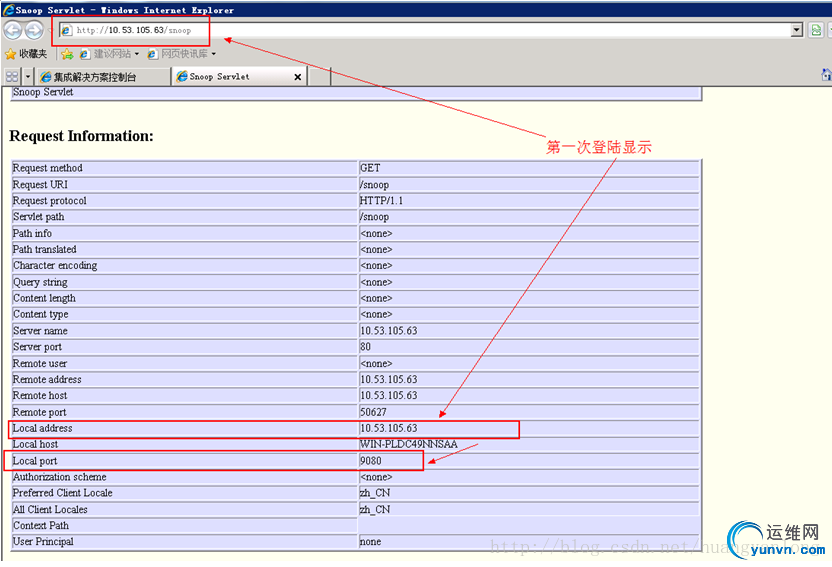832x567 pixels.
Task: Click the Remote port value 50627
Action: pos(373,412)
